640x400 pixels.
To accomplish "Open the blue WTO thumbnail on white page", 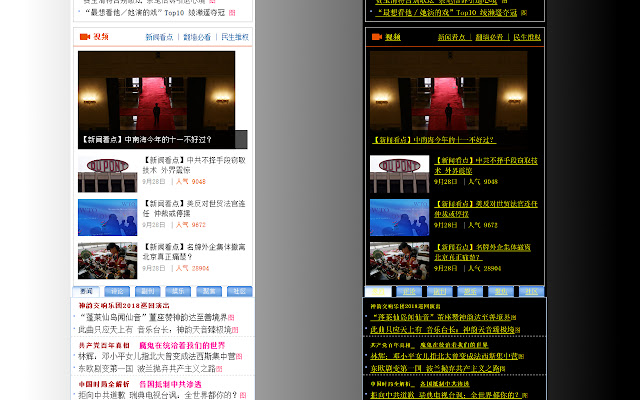I will click(x=108, y=217).
